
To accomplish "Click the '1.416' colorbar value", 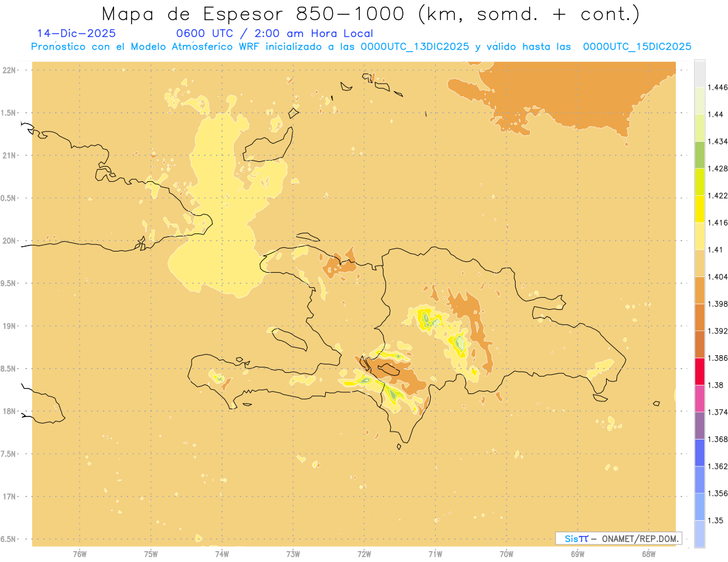I will coord(719,222).
